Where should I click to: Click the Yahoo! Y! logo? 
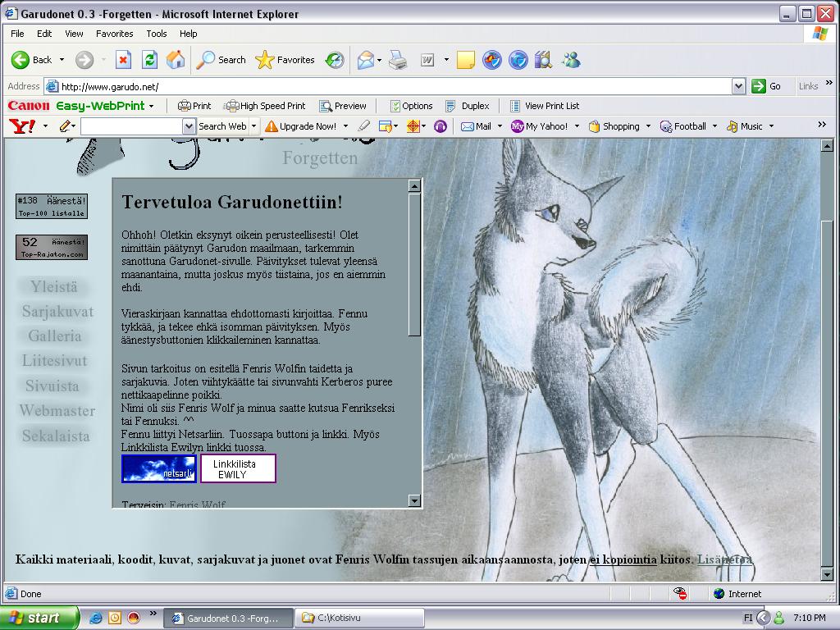[x=22, y=126]
